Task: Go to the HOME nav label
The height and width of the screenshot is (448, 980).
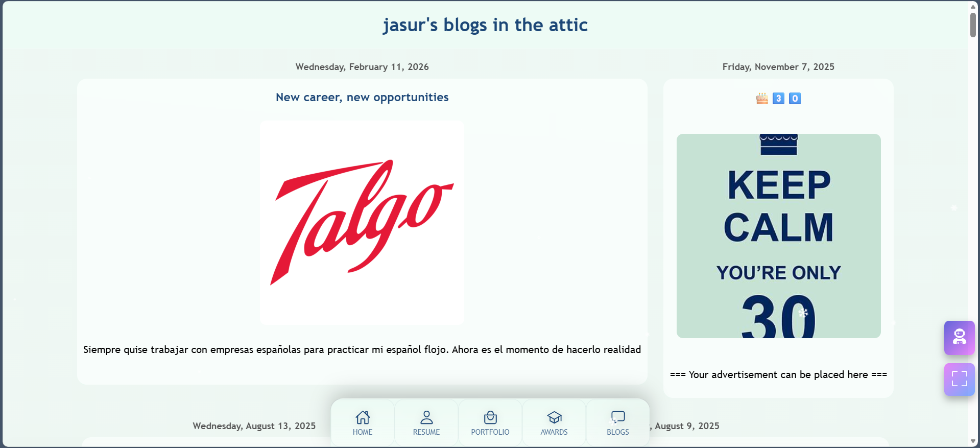Action: pos(363,432)
